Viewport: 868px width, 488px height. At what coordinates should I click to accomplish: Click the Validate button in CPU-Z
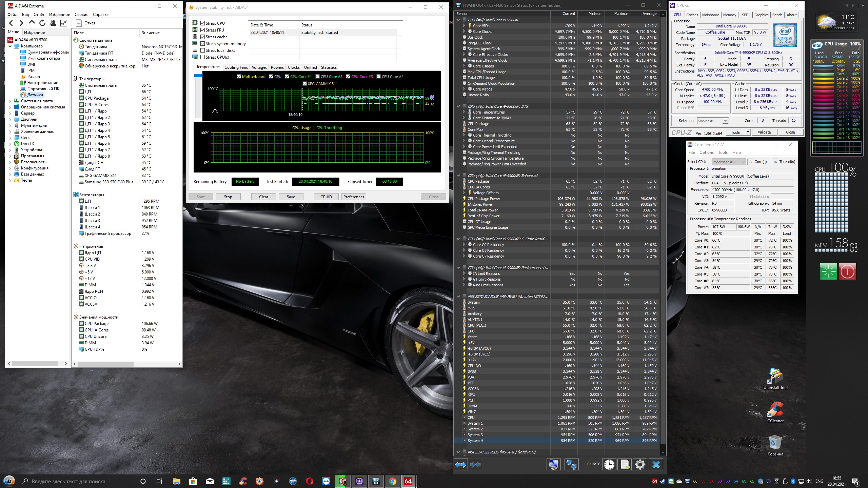pos(764,132)
